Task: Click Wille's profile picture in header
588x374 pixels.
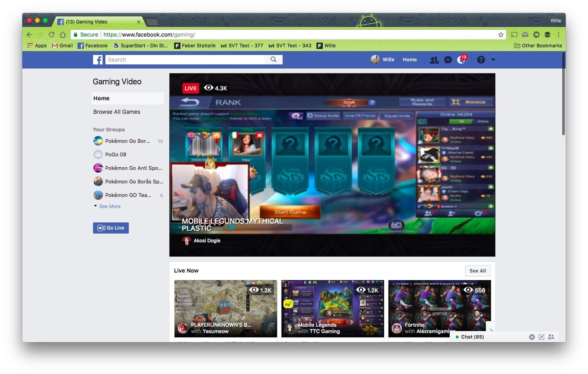Action: [375, 59]
